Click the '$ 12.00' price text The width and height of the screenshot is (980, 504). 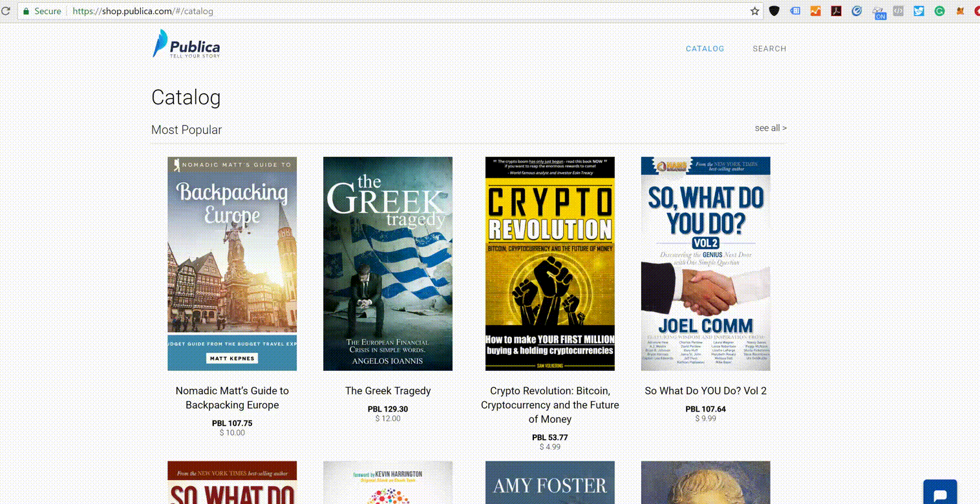coord(388,419)
